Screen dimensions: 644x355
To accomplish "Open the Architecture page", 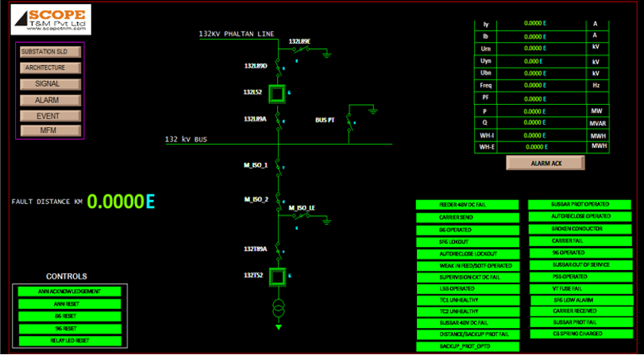I will click(x=50, y=68).
